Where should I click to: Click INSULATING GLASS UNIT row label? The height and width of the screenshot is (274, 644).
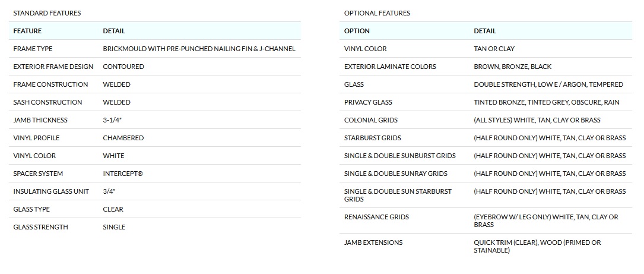tap(50, 191)
